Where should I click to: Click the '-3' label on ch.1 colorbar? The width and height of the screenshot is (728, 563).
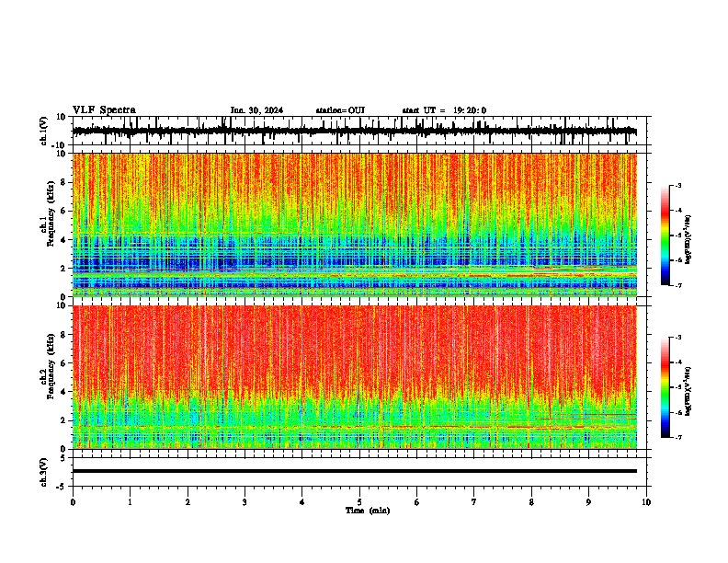[677, 186]
